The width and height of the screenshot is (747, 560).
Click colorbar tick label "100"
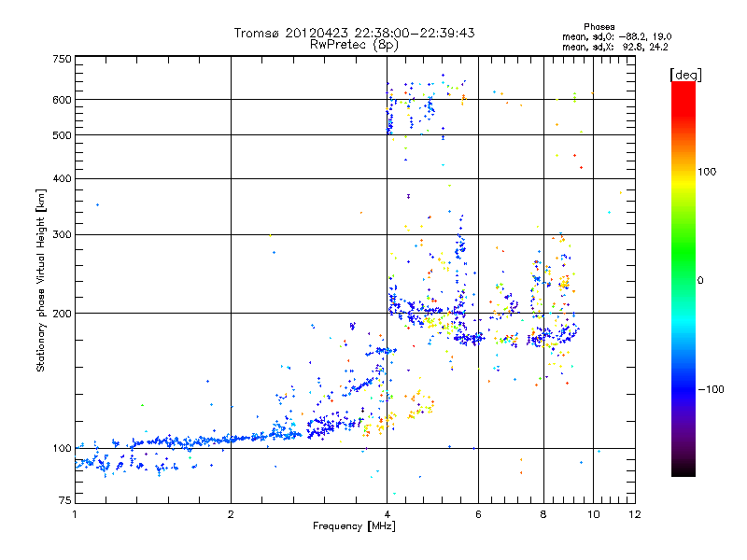[707, 172]
